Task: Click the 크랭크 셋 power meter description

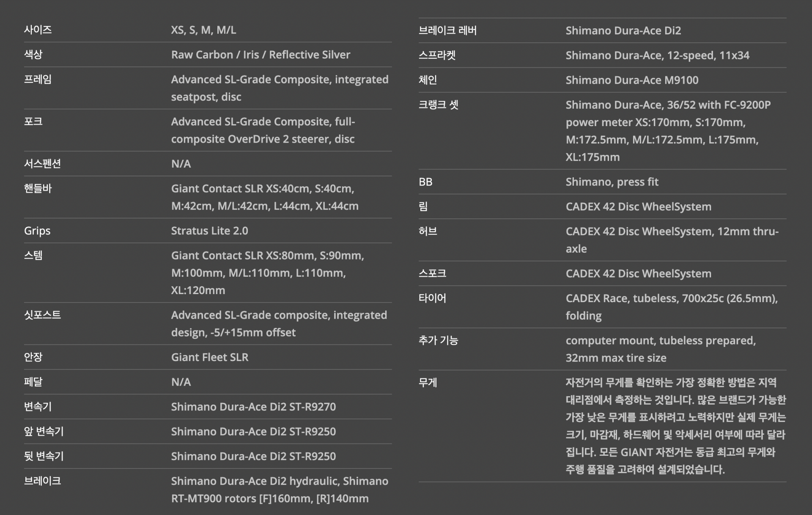Action: (x=668, y=131)
